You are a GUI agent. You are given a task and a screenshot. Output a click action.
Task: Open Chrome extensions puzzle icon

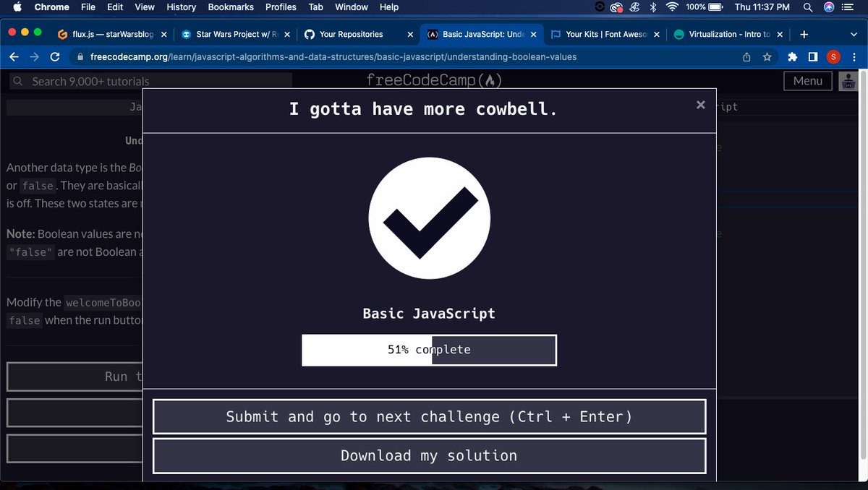[793, 56]
